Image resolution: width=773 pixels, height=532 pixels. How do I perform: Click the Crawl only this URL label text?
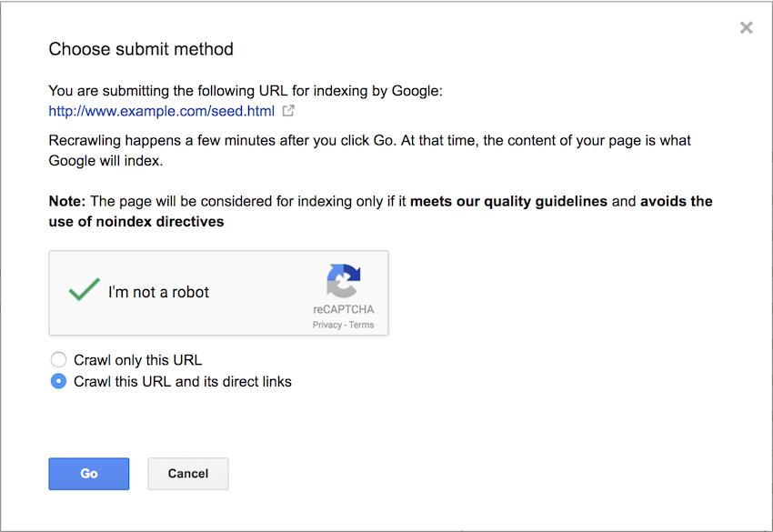137,360
